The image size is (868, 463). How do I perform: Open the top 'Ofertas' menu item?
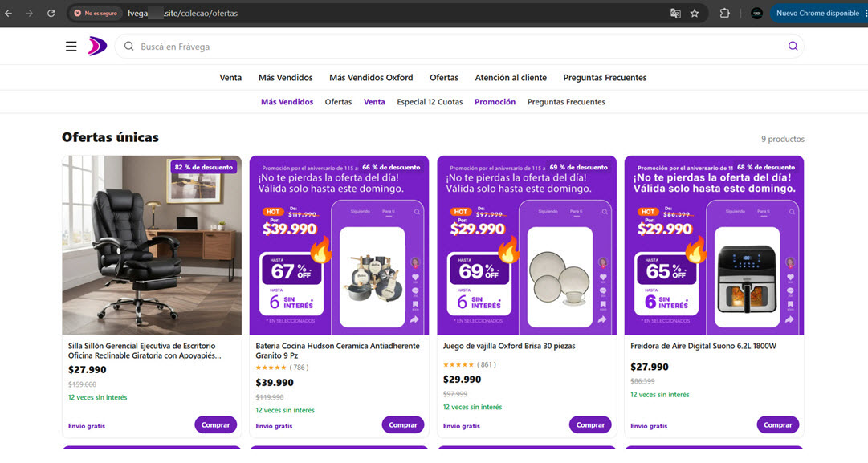(444, 78)
